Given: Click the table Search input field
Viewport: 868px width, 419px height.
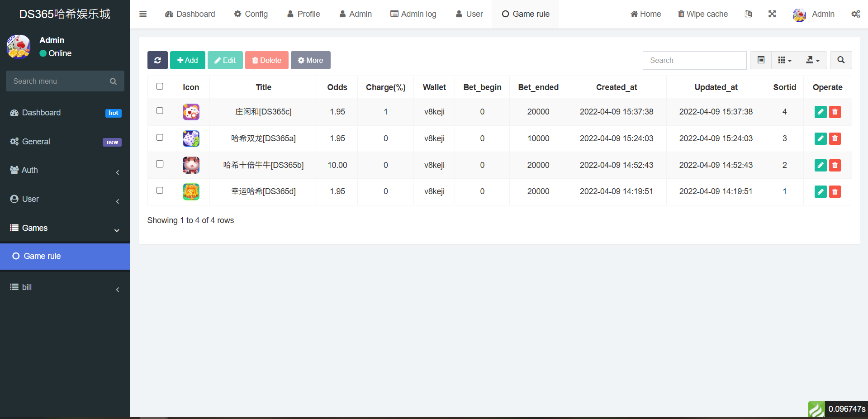Looking at the screenshot, I should tap(694, 60).
